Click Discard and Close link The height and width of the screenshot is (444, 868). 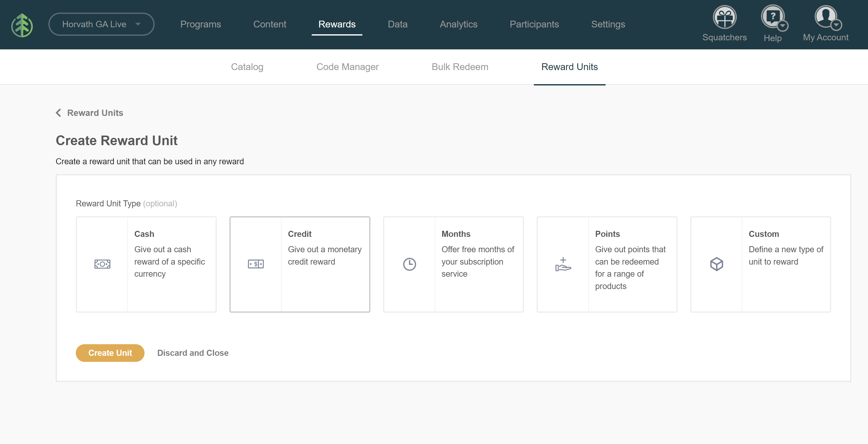(193, 353)
